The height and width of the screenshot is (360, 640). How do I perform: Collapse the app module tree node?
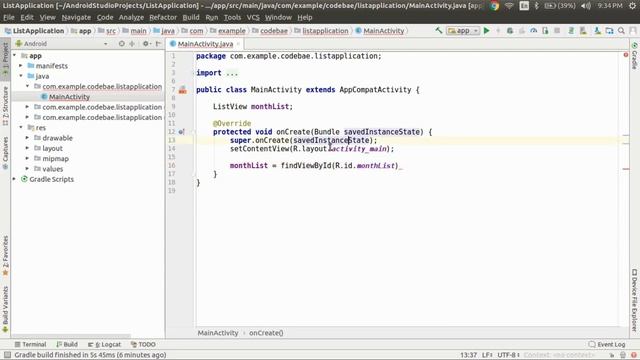[x=15, y=55]
